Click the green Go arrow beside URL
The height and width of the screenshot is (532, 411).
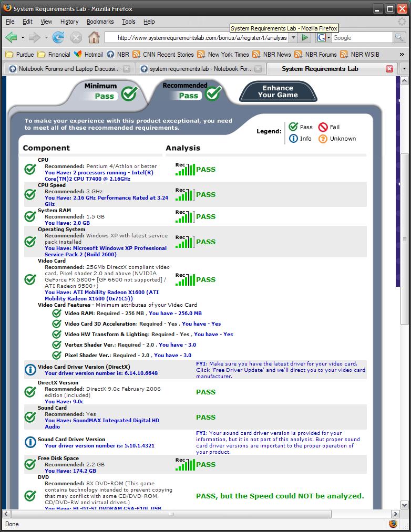pyautogui.click(x=305, y=37)
